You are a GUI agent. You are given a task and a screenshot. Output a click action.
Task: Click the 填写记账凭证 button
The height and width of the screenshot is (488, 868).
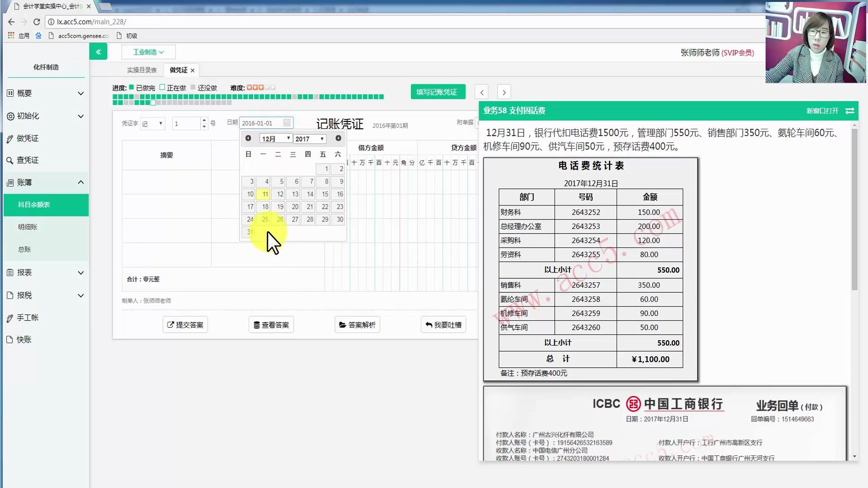coord(437,91)
